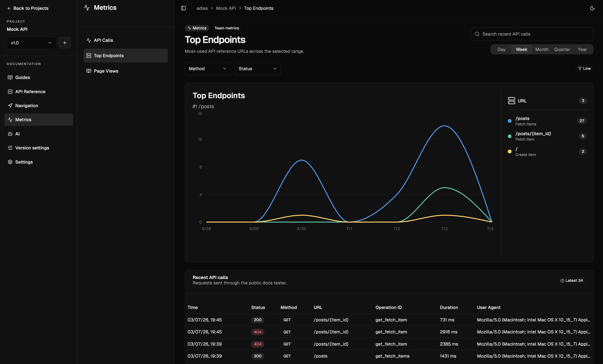Go to adisa in breadcrumb
The height and width of the screenshot is (364, 603).
[x=202, y=8]
